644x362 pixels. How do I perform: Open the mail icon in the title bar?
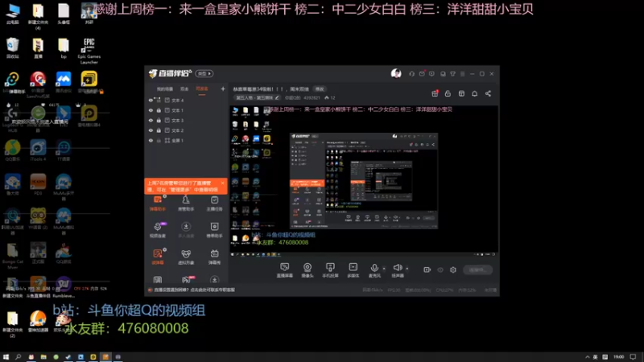422,74
